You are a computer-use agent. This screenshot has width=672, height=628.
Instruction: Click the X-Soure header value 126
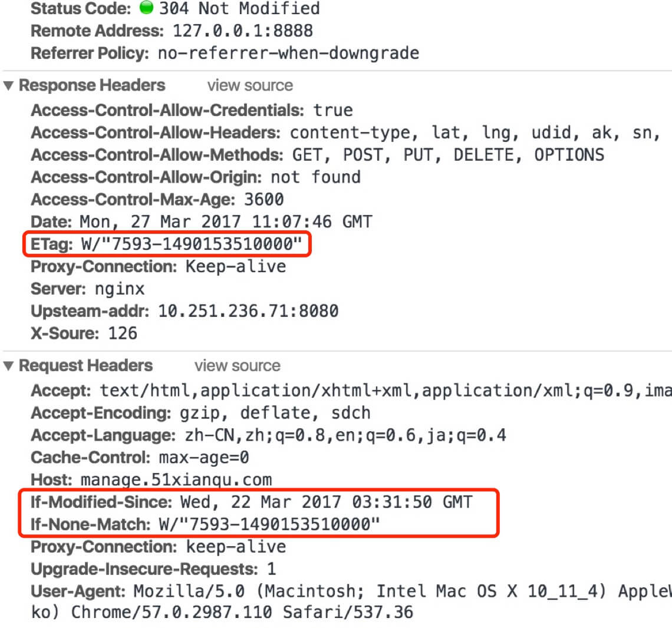point(122,333)
